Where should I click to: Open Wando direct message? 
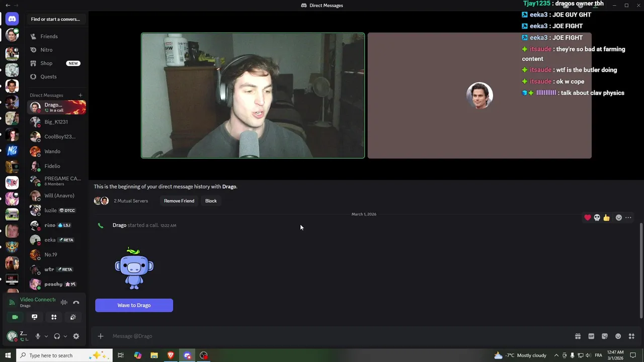57,151
